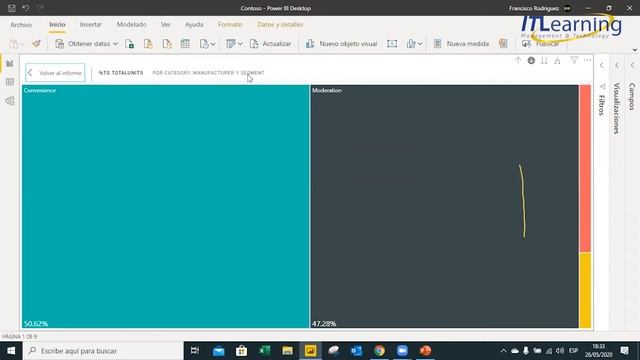Click the 47.28% data label

(324, 324)
